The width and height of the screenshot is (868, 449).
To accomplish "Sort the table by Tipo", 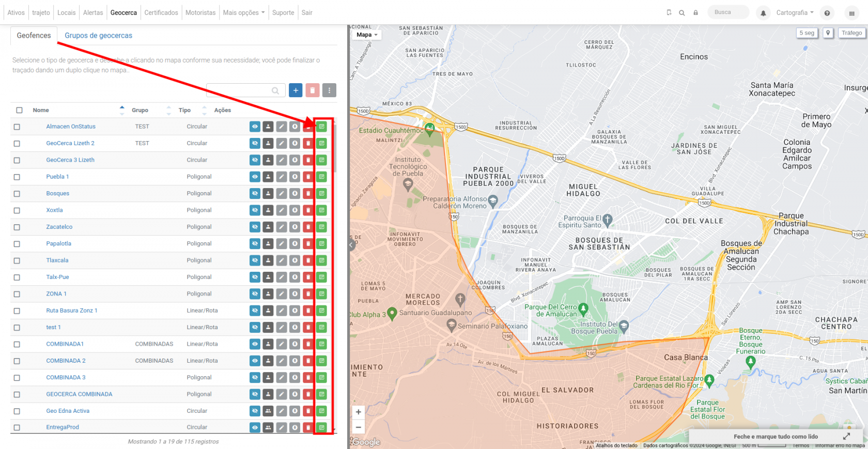I will [205, 110].
